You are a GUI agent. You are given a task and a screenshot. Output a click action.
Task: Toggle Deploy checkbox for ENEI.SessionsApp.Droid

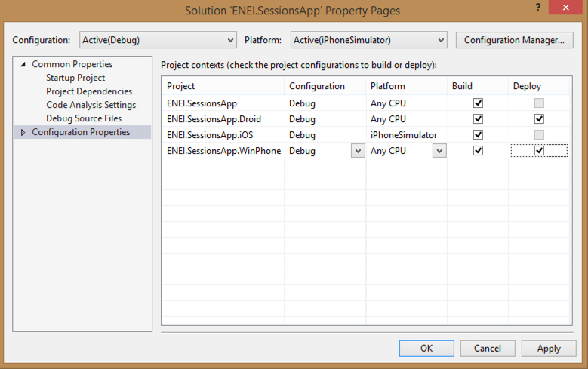[x=538, y=119]
